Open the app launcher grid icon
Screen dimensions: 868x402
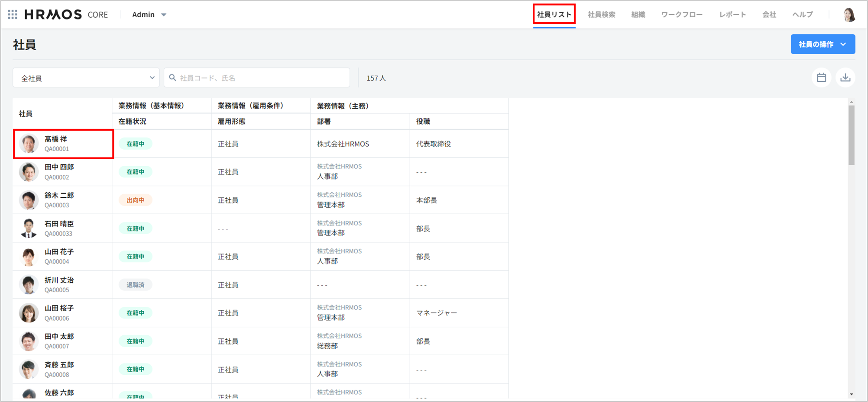point(13,14)
